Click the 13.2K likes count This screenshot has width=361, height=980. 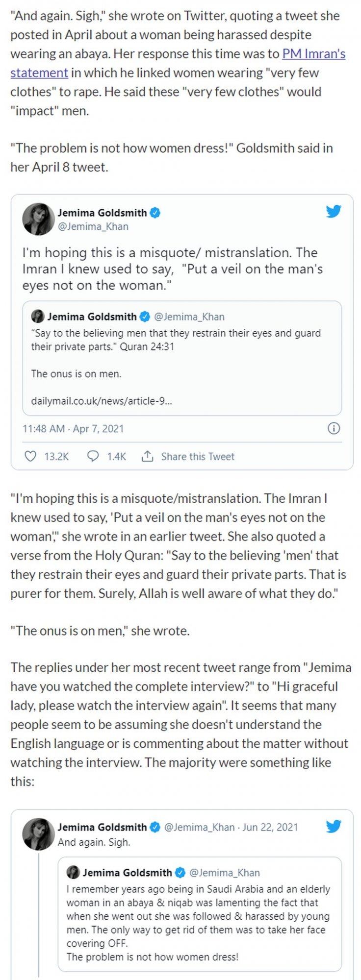tap(56, 457)
